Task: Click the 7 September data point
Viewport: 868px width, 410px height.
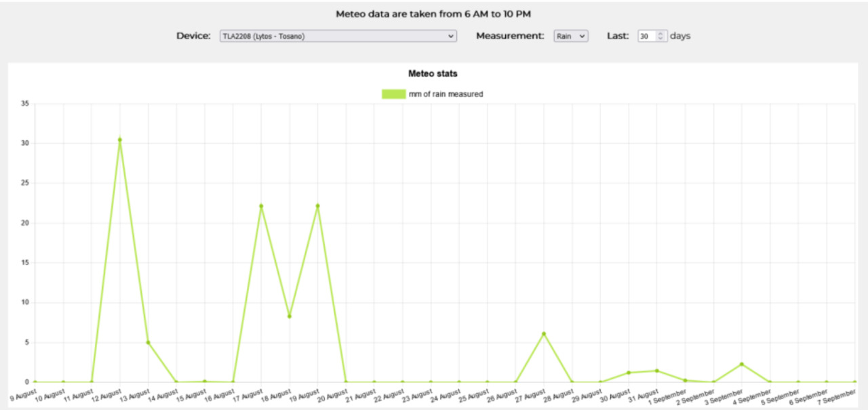Action: point(854,382)
